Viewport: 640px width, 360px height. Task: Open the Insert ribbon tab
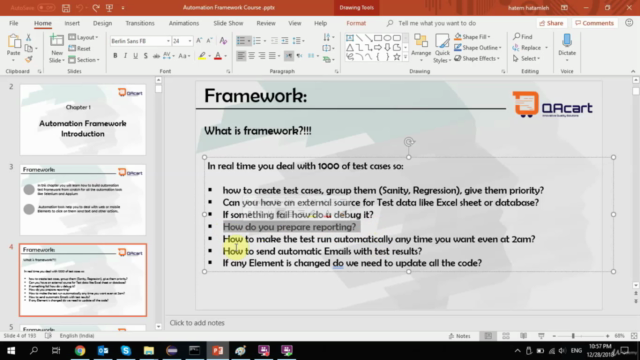[72, 23]
